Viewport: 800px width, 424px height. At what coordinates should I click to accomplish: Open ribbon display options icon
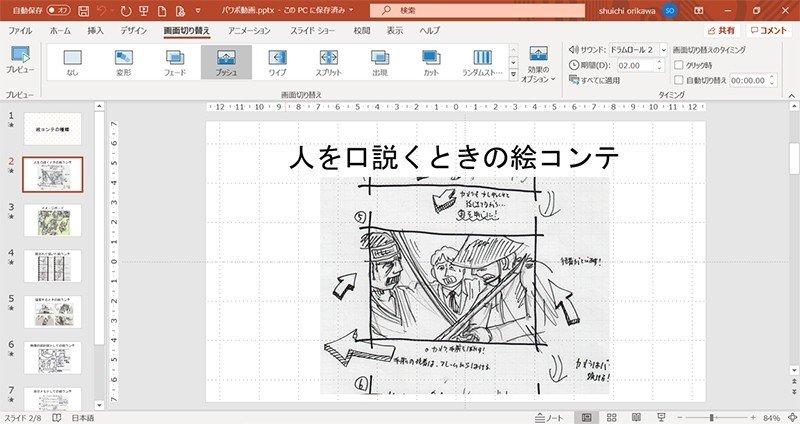(699, 10)
